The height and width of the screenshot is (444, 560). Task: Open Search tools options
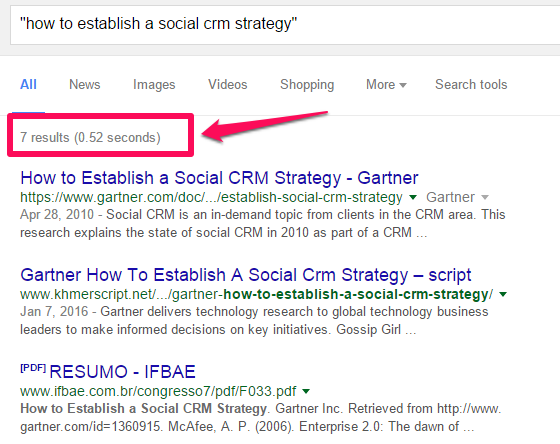pos(471,85)
